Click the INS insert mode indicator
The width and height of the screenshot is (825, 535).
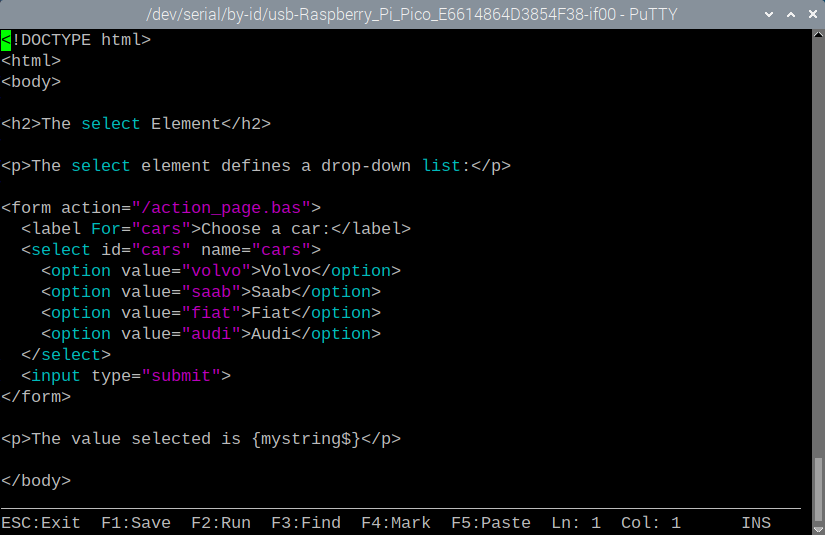(x=756, y=522)
